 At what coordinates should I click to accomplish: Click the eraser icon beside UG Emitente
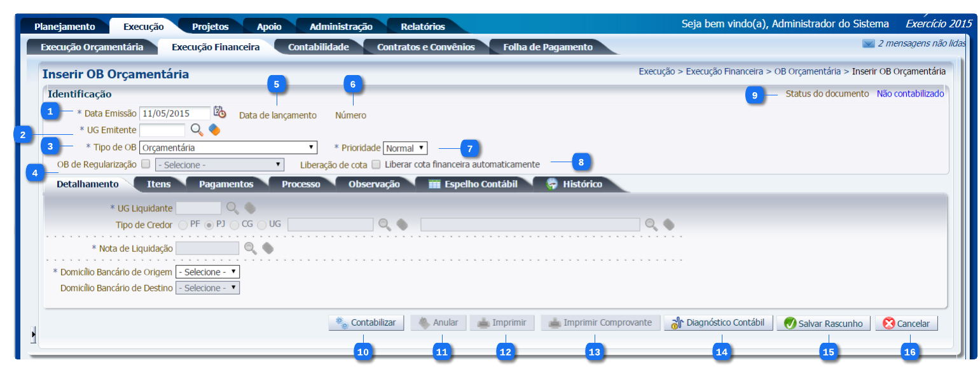[214, 130]
